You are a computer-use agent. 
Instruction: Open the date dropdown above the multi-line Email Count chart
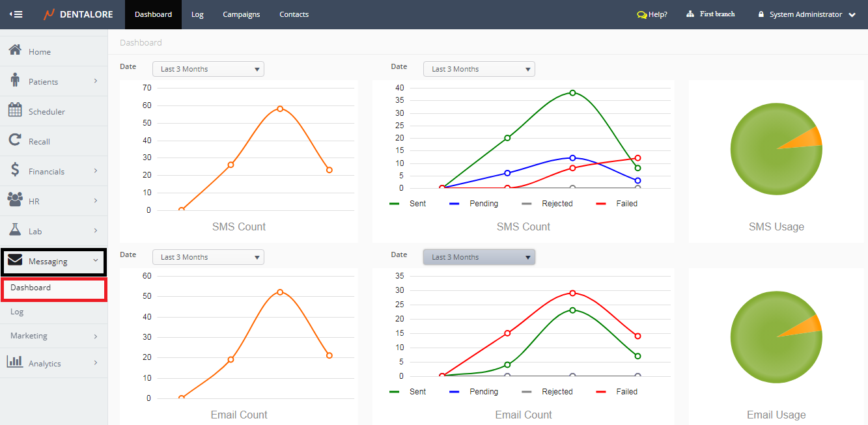coord(479,257)
